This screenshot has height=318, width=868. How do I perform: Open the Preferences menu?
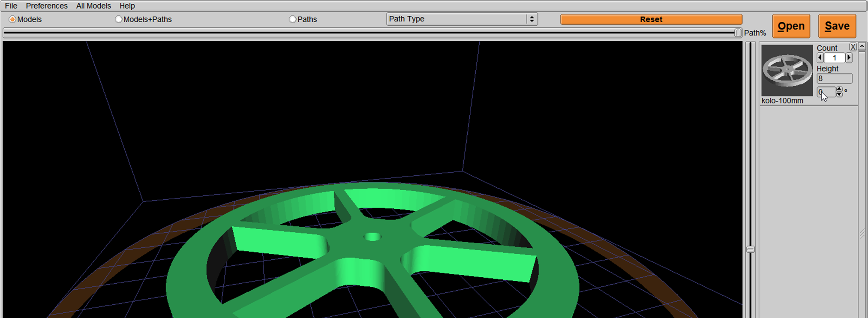pos(47,6)
